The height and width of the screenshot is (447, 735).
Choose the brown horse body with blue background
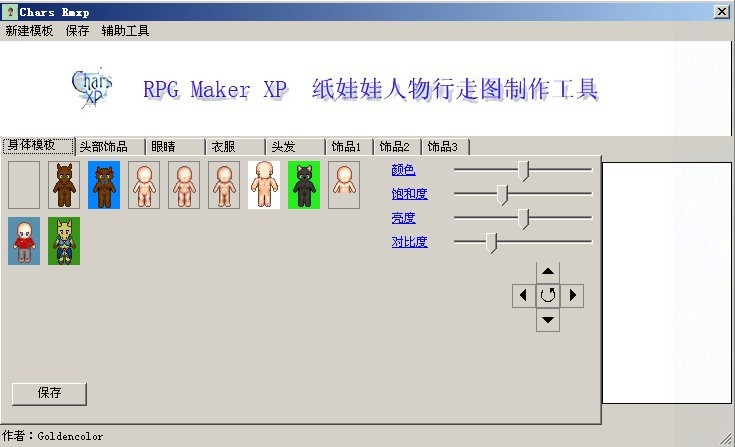104,185
